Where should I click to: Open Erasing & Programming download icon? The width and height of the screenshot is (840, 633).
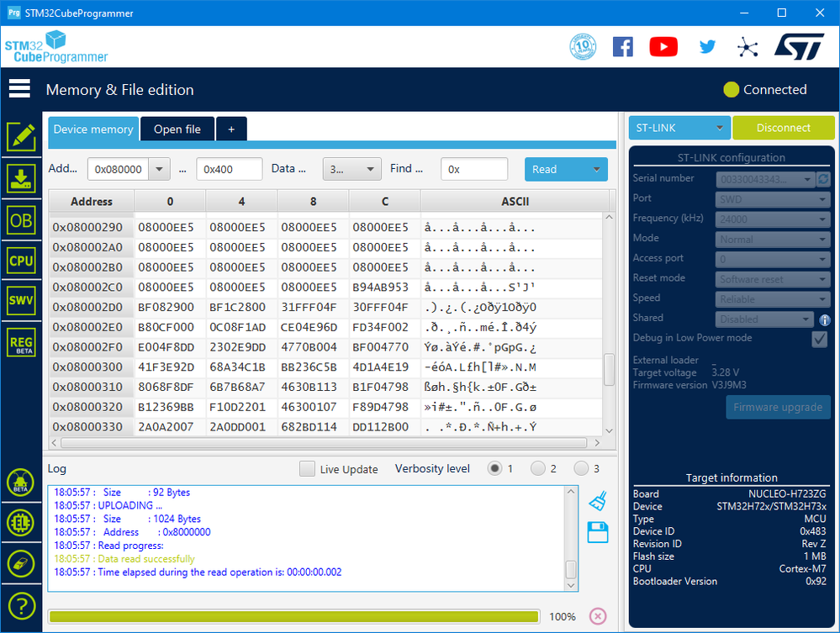[x=21, y=178]
